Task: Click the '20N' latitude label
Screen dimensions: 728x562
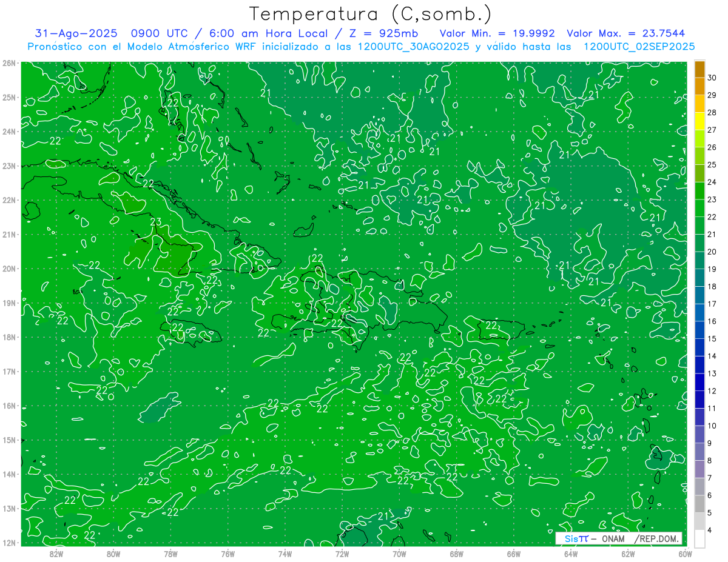Action: point(9,269)
